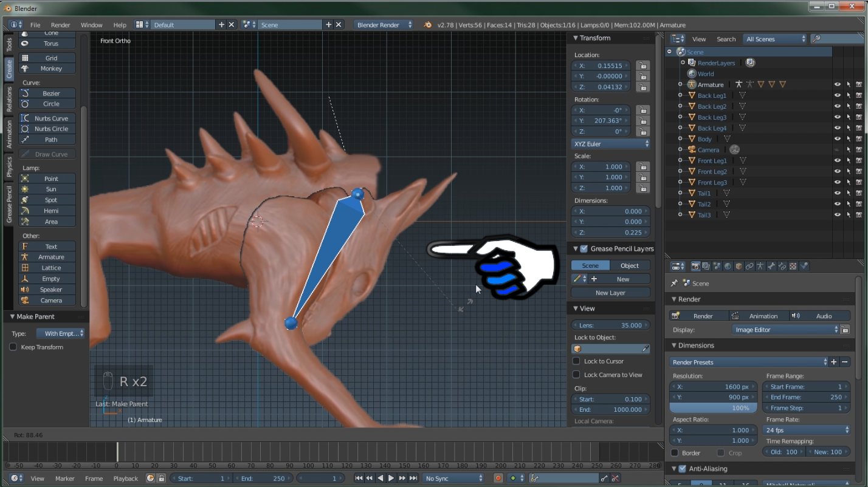Enable the Border checkbox
The height and width of the screenshot is (487, 868).
[675, 452]
